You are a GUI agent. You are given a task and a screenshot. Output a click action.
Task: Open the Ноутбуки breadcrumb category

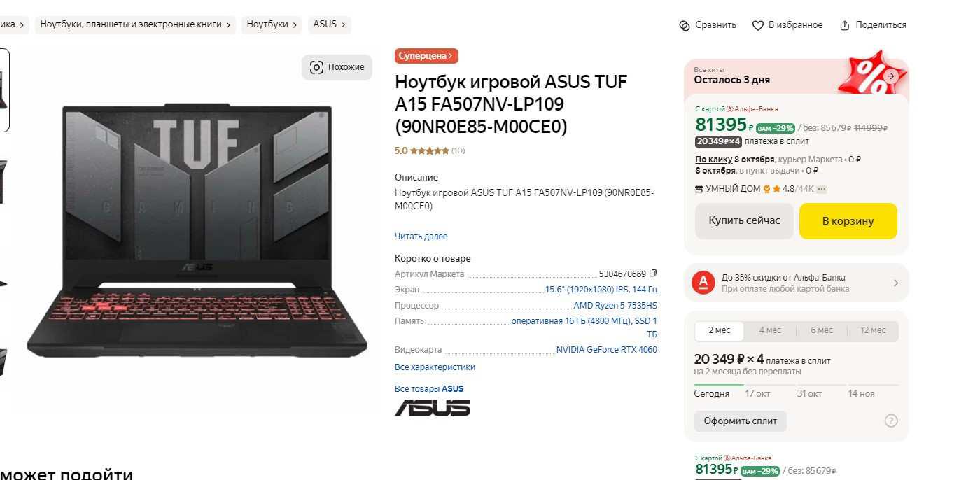coord(272,24)
